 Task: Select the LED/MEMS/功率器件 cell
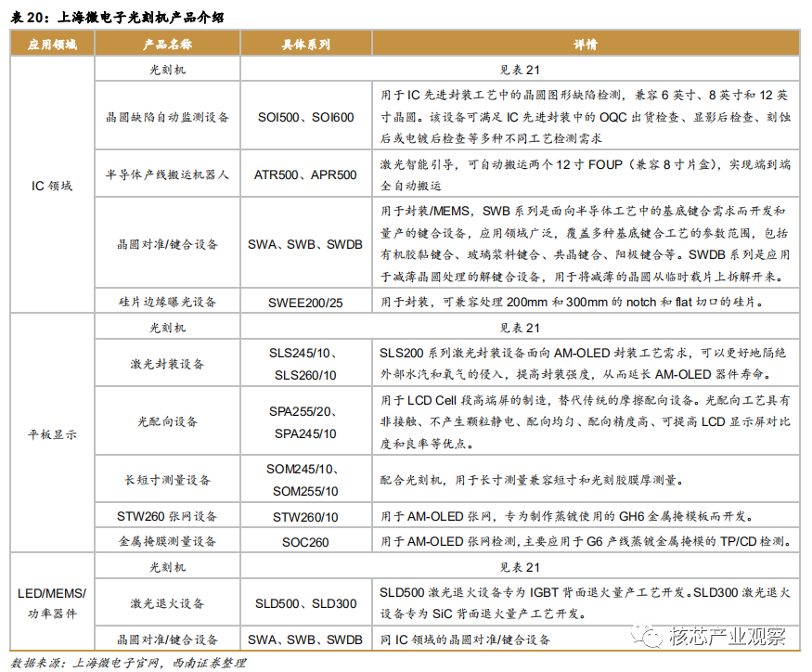(52, 602)
